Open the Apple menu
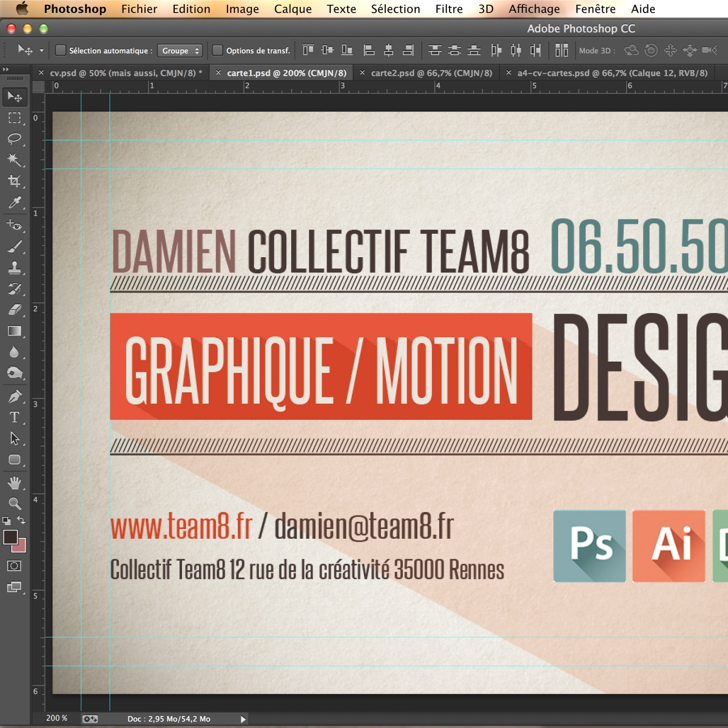The height and width of the screenshot is (728, 728). click(22, 9)
